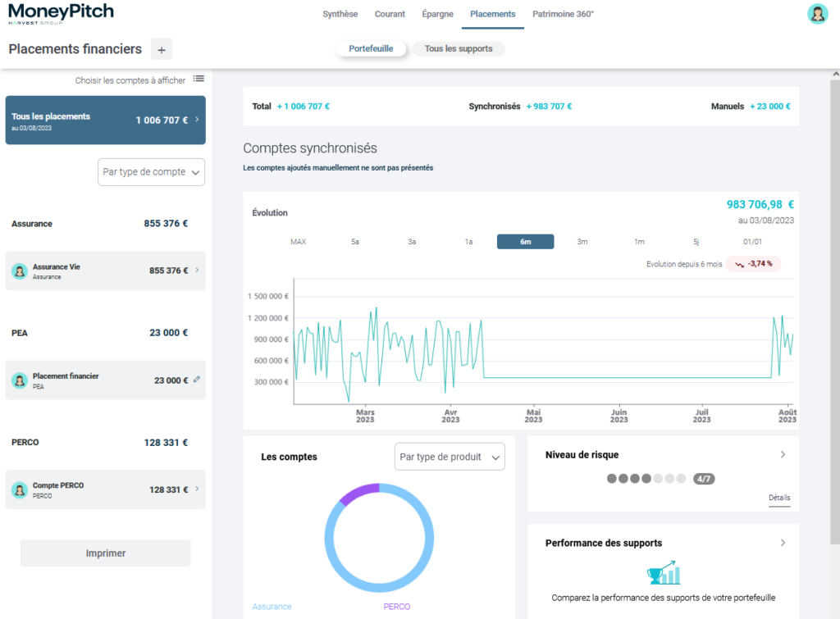
Task: Switch to the Portefeuille view toggle
Action: tap(371, 49)
